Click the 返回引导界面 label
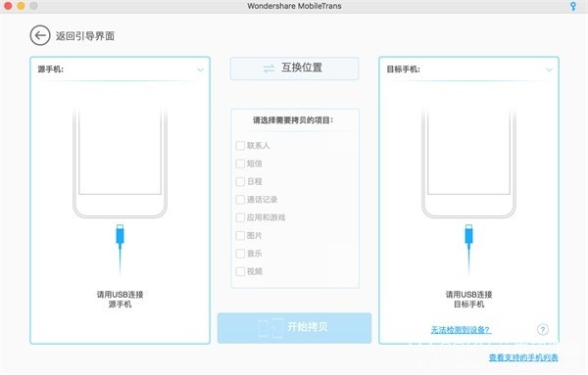The width and height of the screenshot is (588, 375). (x=85, y=36)
